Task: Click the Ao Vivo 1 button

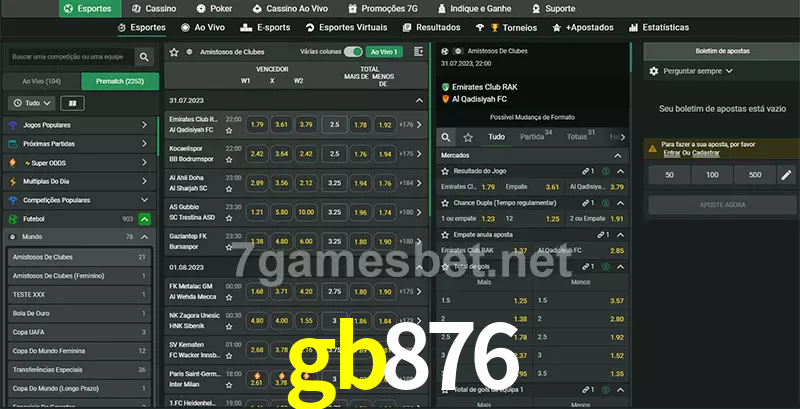Action: click(384, 52)
